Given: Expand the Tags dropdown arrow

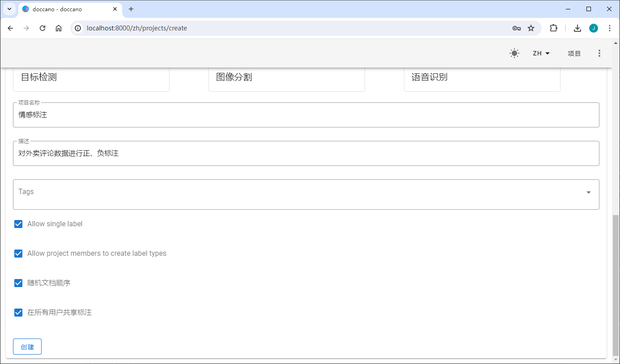Looking at the screenshot, I should click(x=589, y=192).
